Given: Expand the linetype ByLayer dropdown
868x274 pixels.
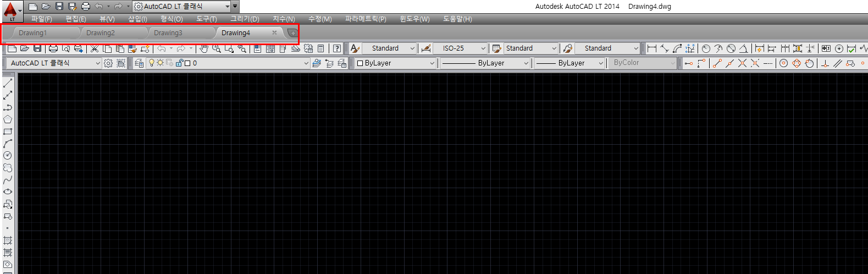Looking at the screenshot, I should tap(526, 63).
